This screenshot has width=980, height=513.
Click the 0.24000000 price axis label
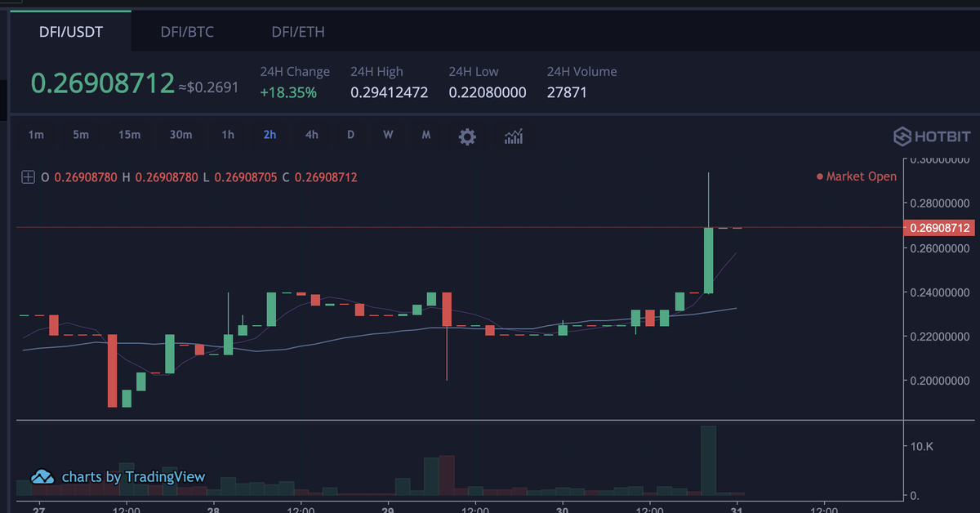[x=939, y=292]
